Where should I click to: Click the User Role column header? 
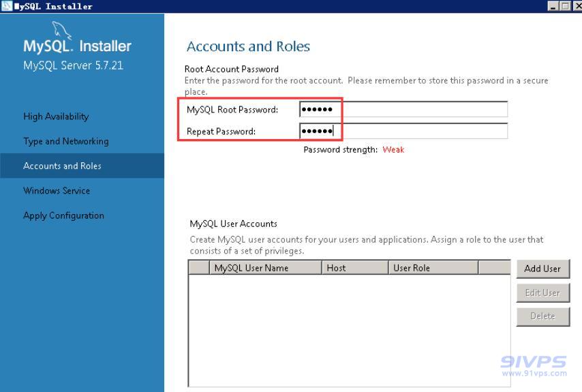[x=433, y=268]
